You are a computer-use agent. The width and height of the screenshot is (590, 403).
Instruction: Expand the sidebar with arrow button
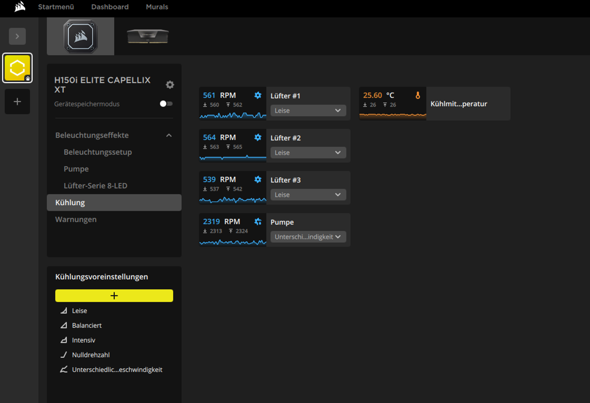(x=17, y=36)
